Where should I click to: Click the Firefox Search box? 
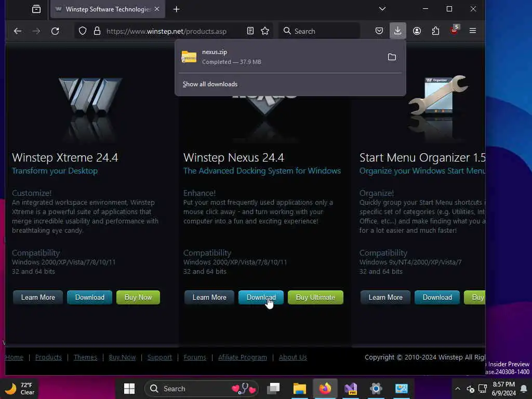[319, 31]
